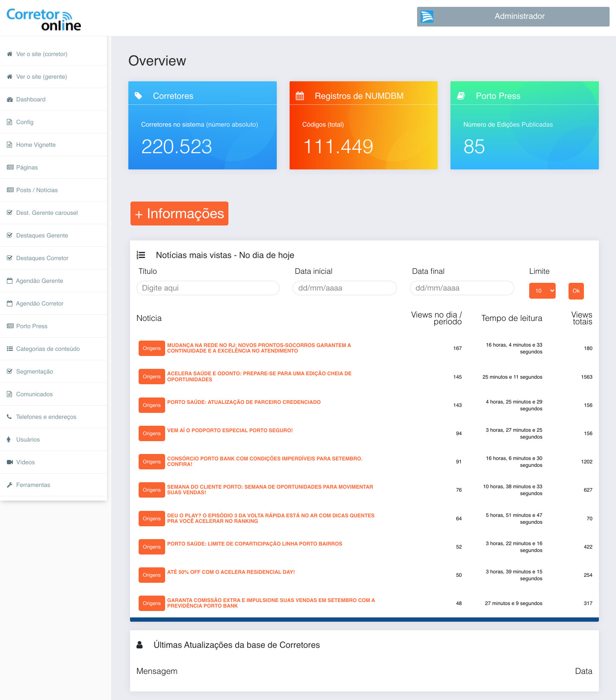Open the Mudança na rede no RJ news link

pos(259,348)
